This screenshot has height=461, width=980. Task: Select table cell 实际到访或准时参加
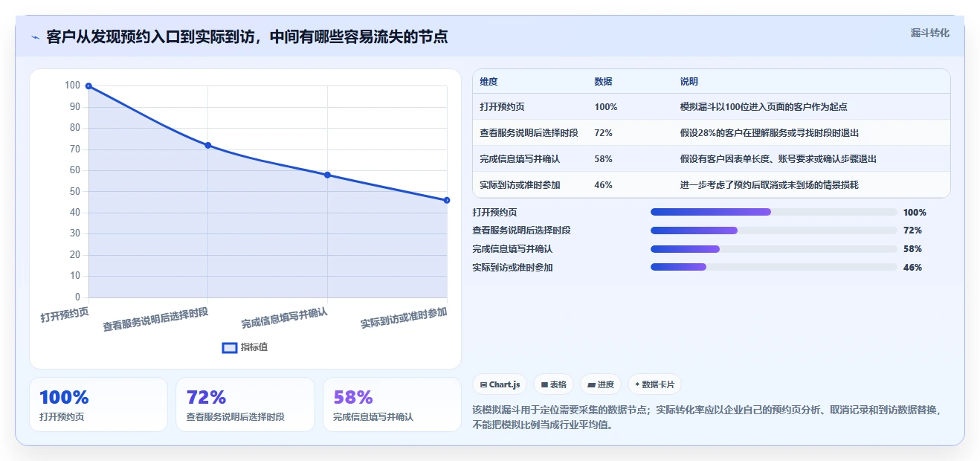(520, 185)
